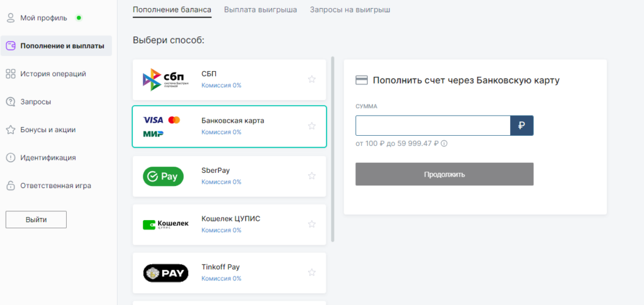This screenshot has width=644, height=305.
Task: Click the Продолжить button
Action: (x=445, y=174)
